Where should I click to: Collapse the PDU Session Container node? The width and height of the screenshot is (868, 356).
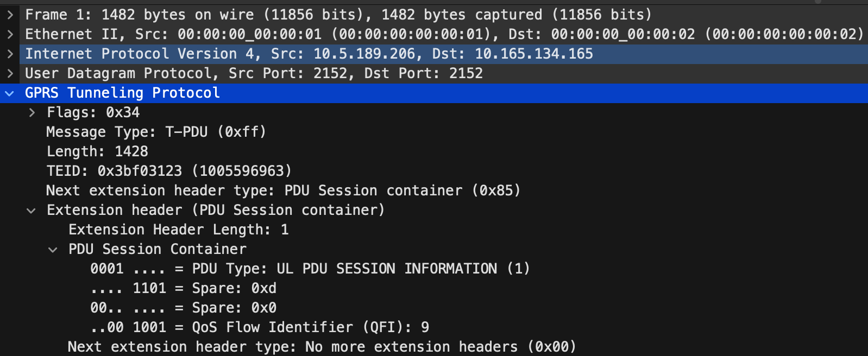click(53, 250)
